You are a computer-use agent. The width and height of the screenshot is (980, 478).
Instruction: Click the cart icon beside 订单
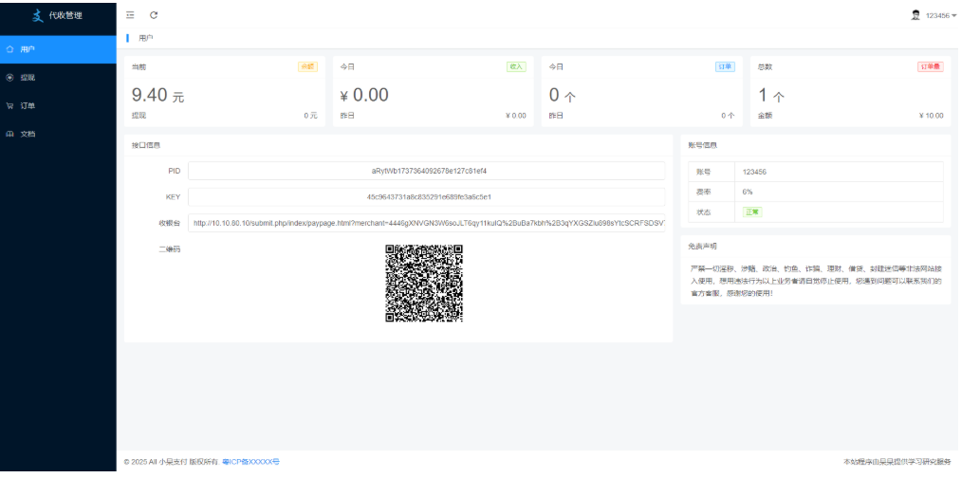click(9, 105)
